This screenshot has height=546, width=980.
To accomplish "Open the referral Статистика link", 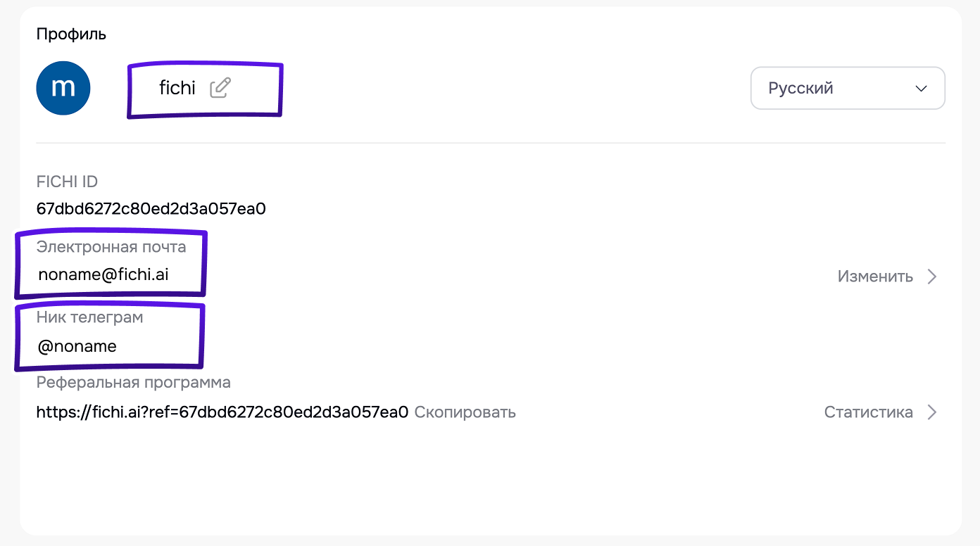I will pos(868,412).
